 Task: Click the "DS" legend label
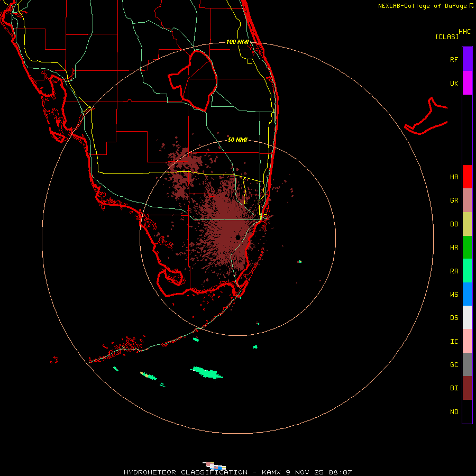click(x=454, y=318)
